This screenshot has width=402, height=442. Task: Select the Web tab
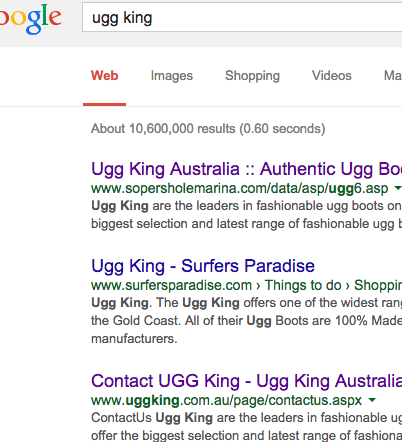(x=104, y=76)
